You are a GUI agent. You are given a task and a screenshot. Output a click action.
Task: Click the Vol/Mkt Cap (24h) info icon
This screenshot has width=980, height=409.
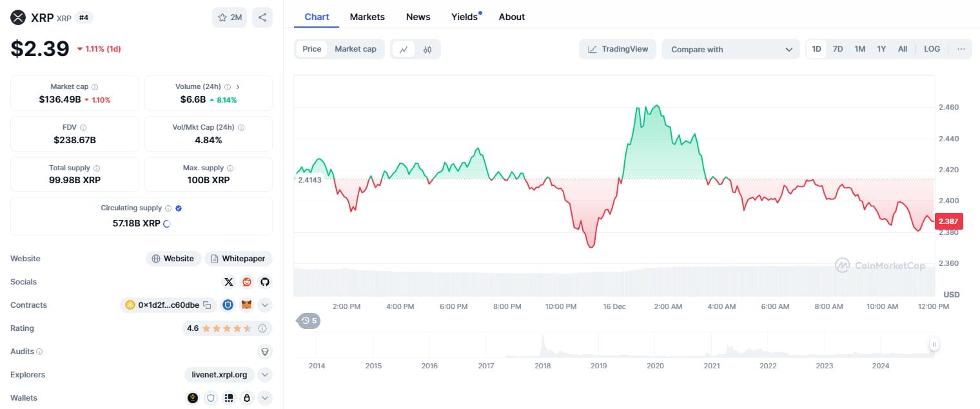(x=240, y=127)
